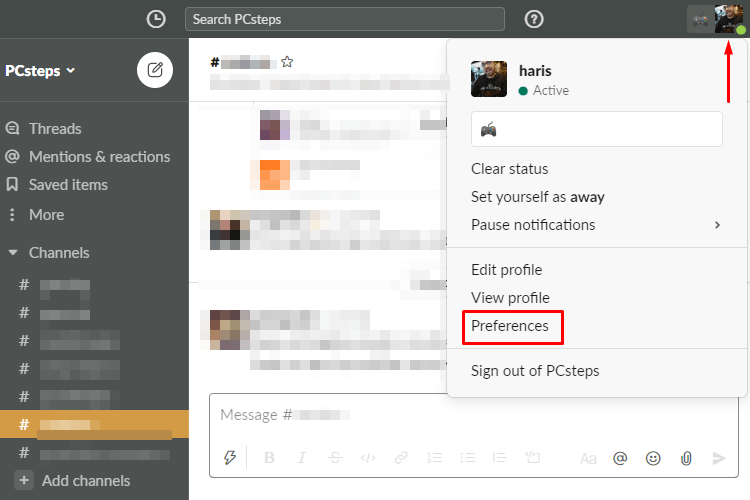Select Clear status
This screenshot has width=750, height=500.
[x=509, y=169]
